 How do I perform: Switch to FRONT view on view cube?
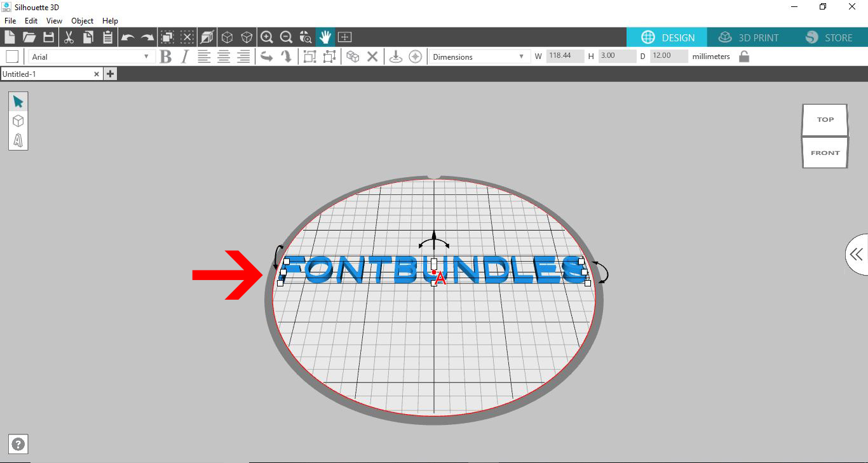click(x=825, y=152)
